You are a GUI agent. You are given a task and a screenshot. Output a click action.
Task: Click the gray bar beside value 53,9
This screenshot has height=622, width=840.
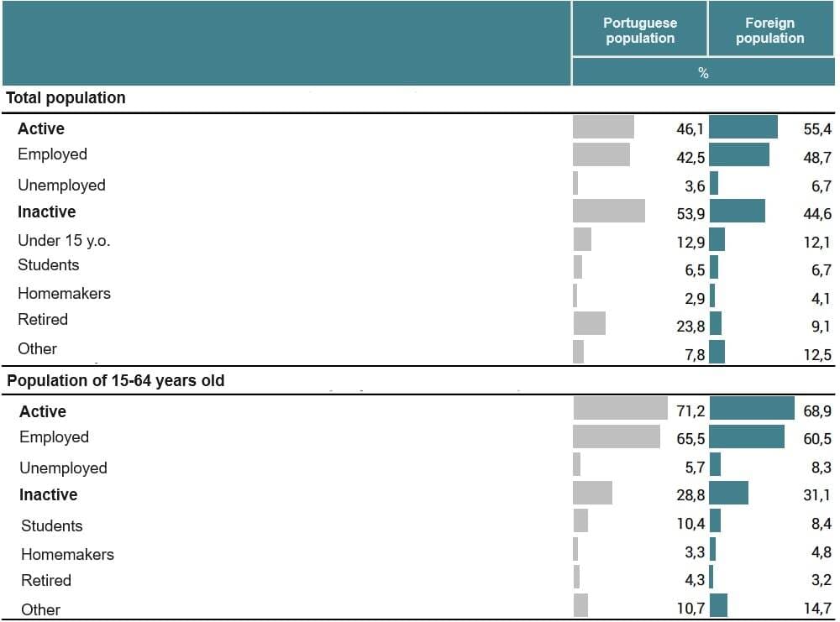tap(609, 211)
